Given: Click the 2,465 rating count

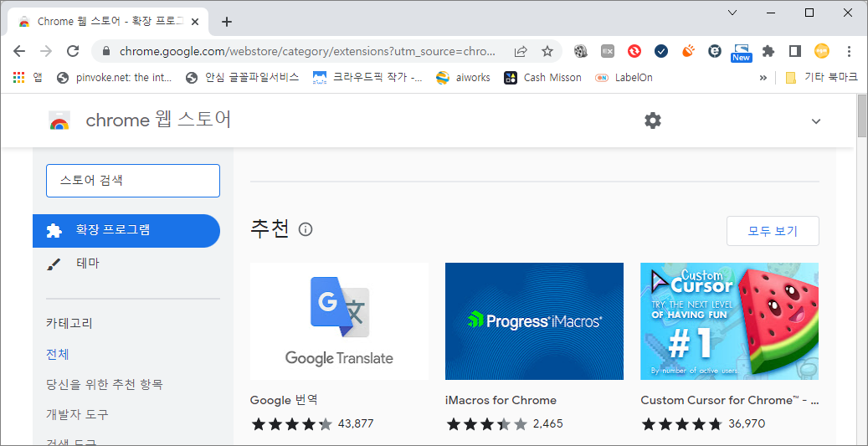Looking at the screenshot, I should tap(548, 424).
